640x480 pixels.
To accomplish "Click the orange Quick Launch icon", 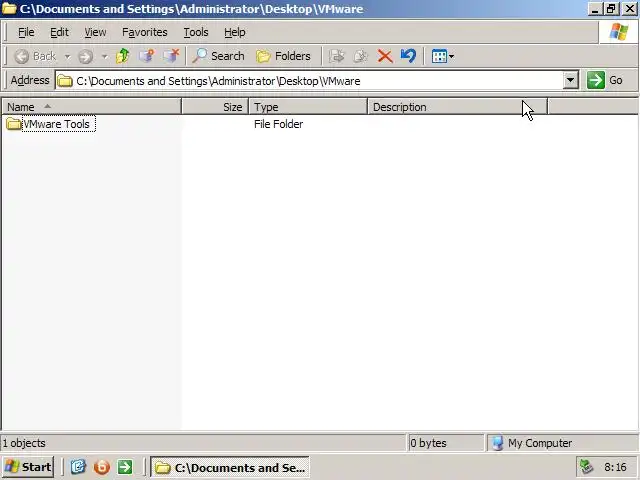I will 102,467.
